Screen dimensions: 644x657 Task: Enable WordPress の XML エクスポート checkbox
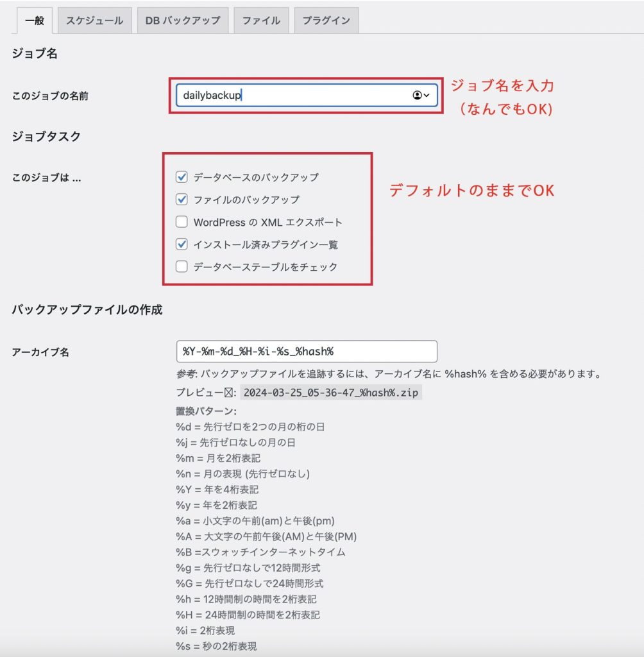182,222
